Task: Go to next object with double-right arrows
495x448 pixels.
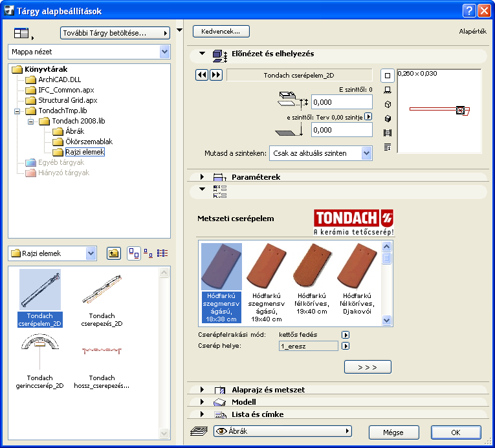Action: (216, 75)
